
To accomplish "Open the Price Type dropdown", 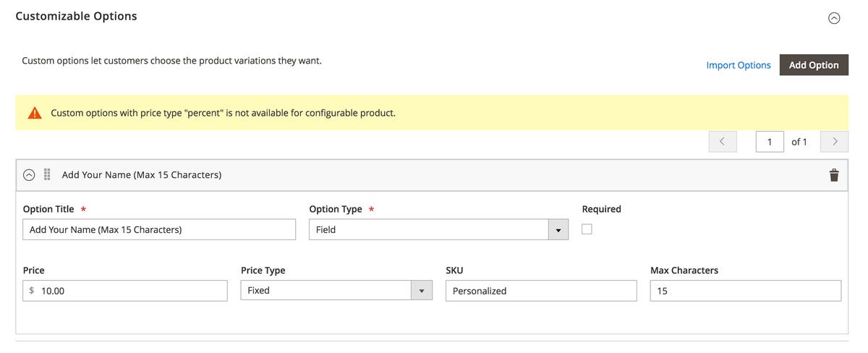I will click(x=336, y=290).
